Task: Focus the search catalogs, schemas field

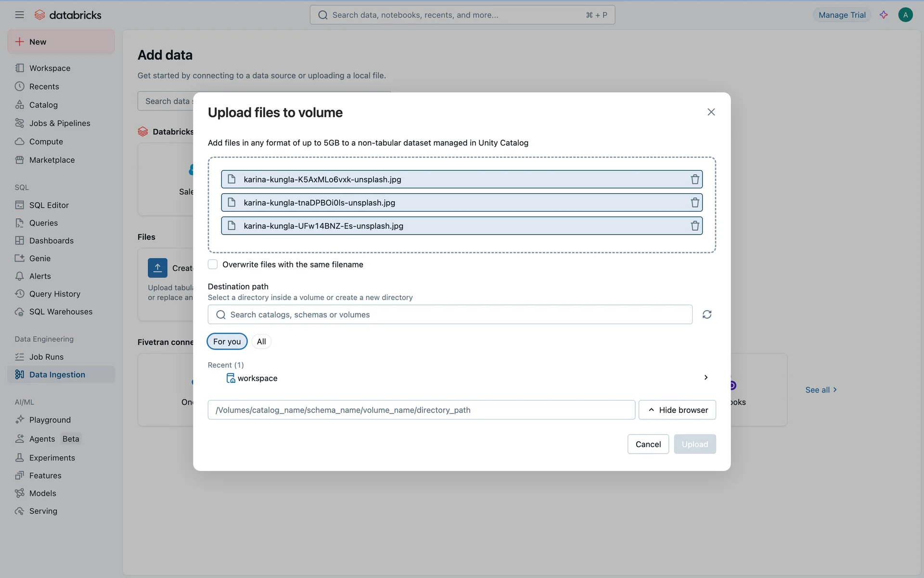Action: [450, 315]
